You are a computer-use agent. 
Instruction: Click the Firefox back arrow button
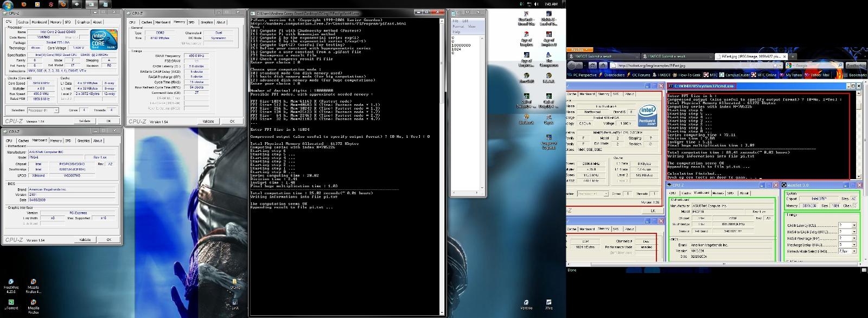(x=572, y=66)
